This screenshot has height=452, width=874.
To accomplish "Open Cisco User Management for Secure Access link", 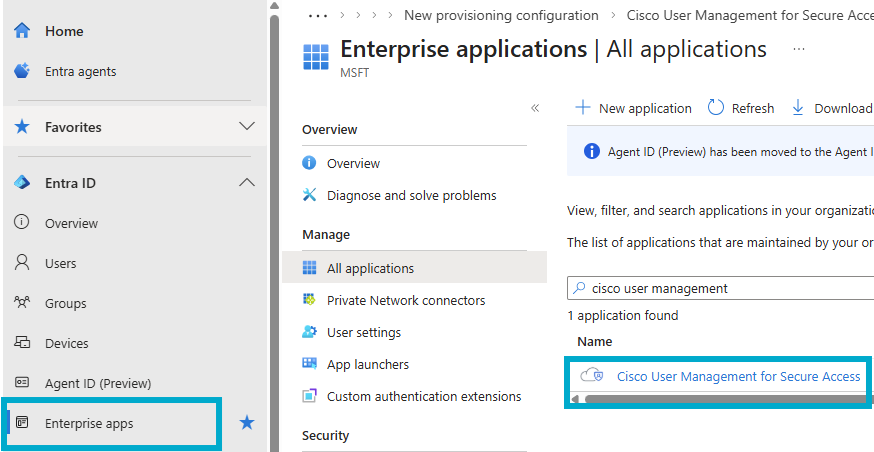I will [x=739, y=376].
